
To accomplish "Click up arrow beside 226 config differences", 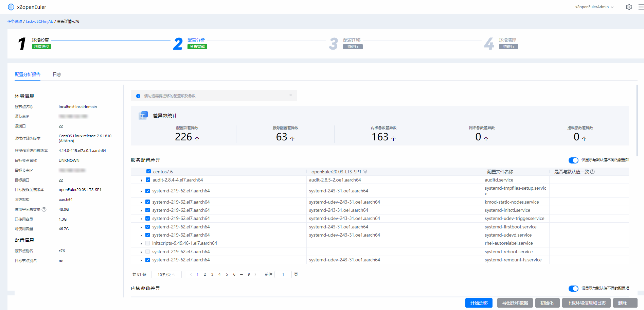I will coord(197,138).
